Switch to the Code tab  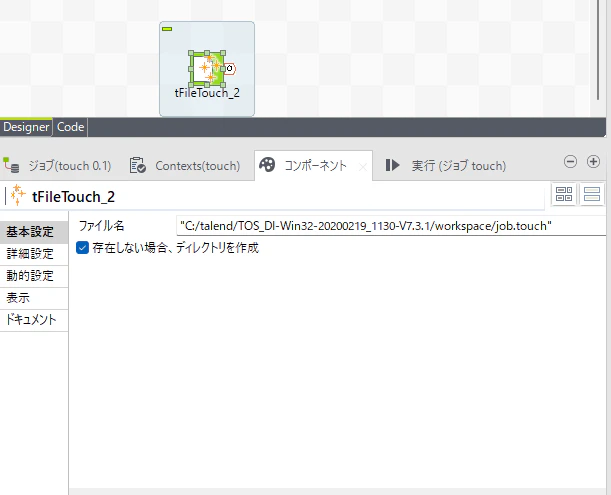coord(70,127)
